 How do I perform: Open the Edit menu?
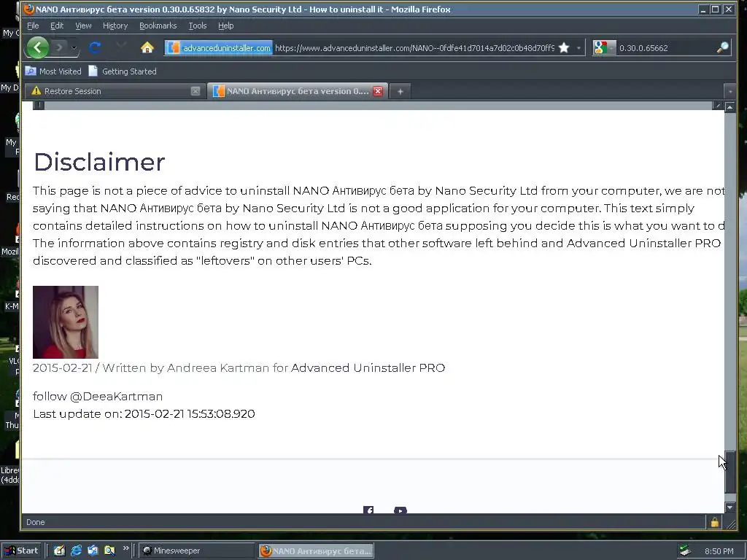click(x=57, y=26)
